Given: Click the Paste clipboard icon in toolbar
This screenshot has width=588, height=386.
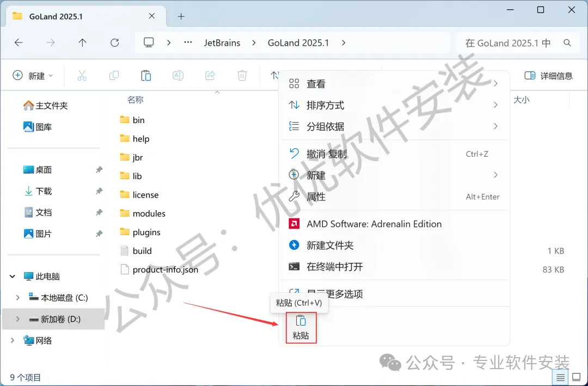Looking at the screenshot, I should point(146,76).
